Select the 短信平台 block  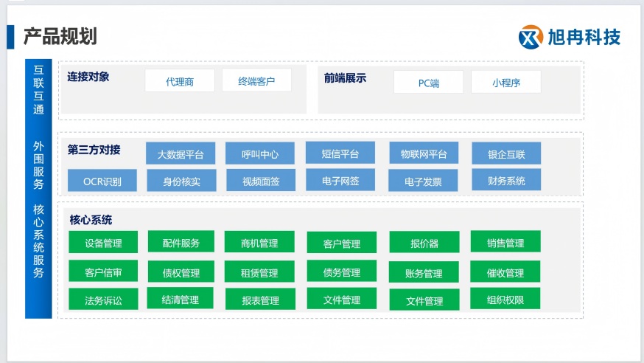[x=340, y=153]
